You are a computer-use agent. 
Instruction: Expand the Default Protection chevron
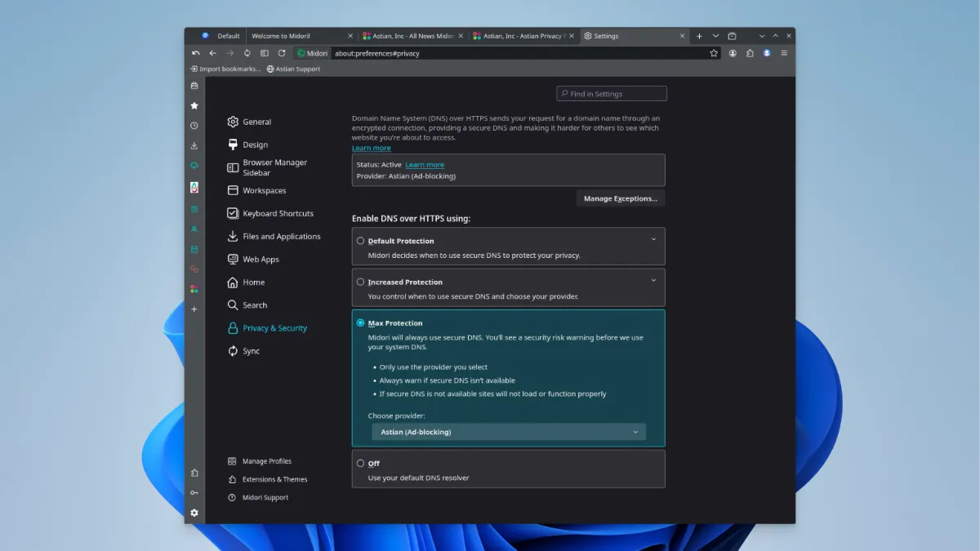click(x=653, y=239)
